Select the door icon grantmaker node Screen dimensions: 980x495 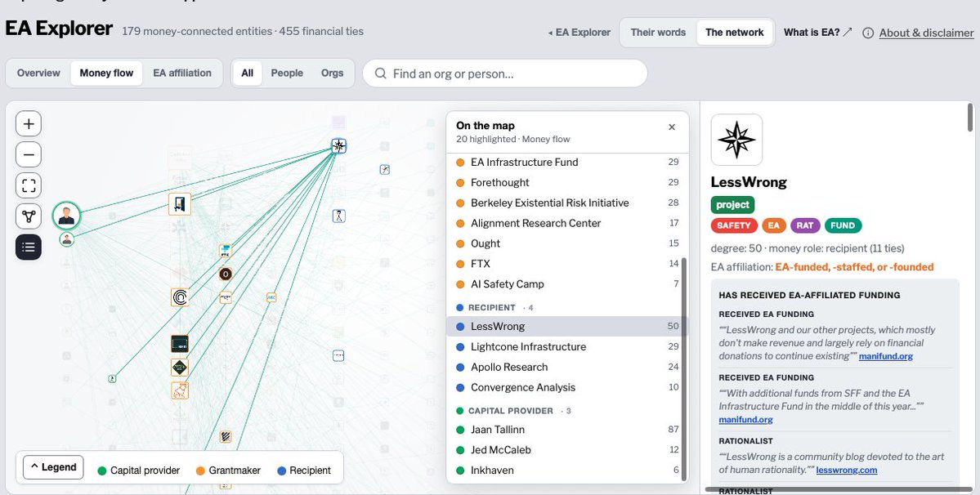[x=180, y=204]
